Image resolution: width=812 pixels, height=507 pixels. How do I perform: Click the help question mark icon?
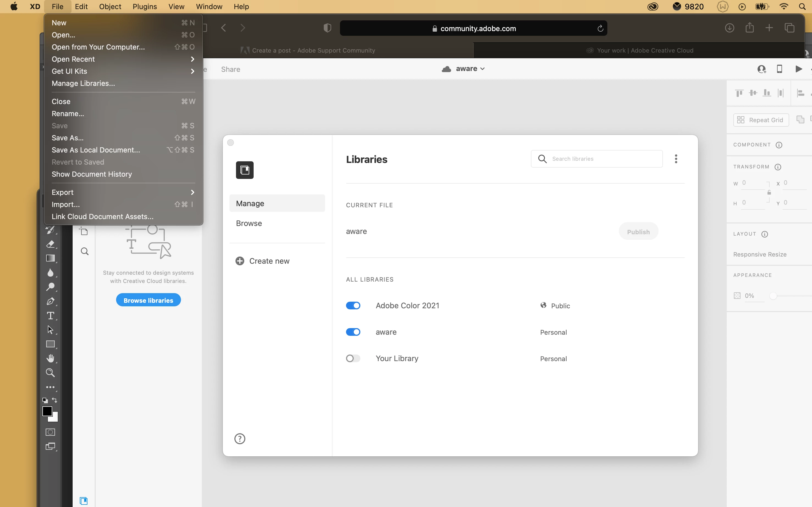click(240, 438)
